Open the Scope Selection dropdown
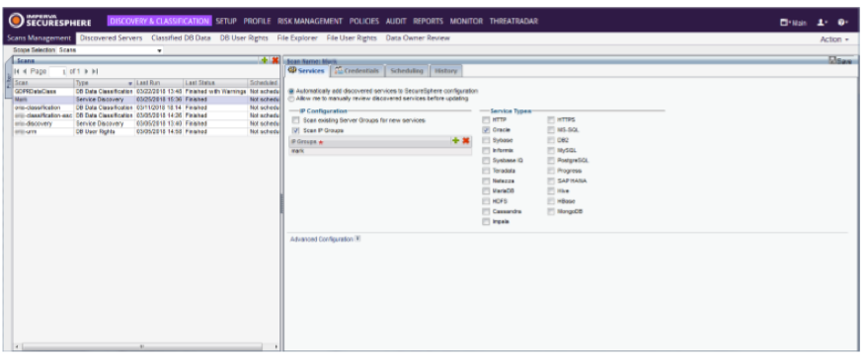 point(111,50)
